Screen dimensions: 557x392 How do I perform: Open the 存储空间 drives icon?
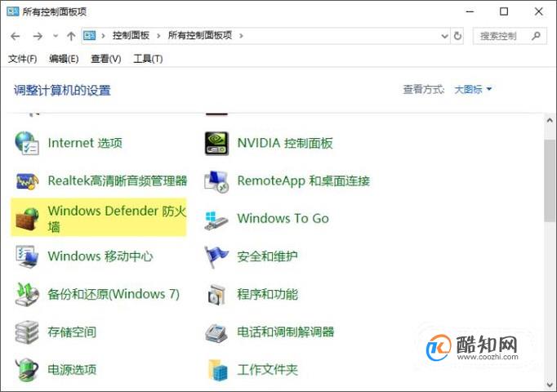(x=27, y=332)
